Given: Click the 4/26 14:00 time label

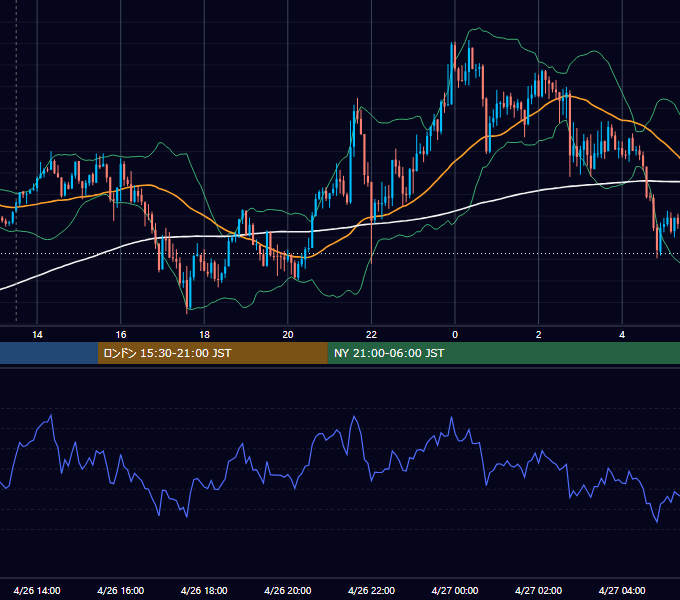Looking at the screenshot, I should pyautogui.click(x=37, y=590).
